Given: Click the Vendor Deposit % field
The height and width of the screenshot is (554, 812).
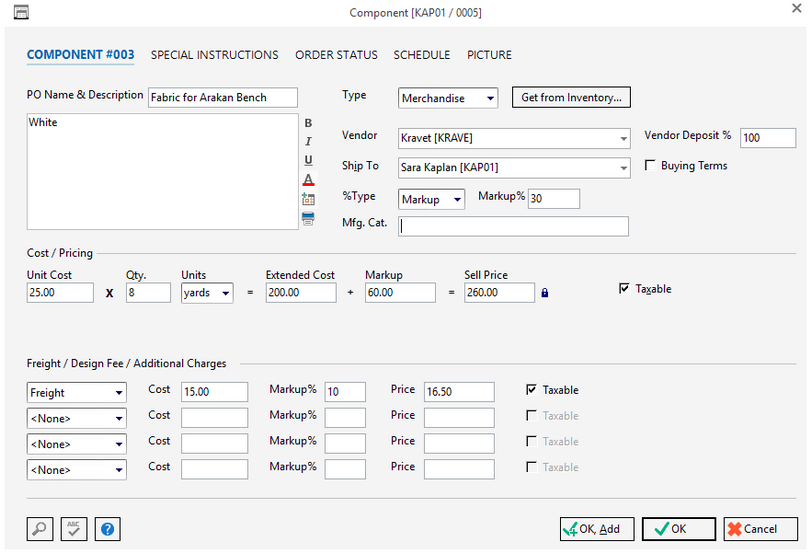Looking at the screenshot, I should coord(768,138).
